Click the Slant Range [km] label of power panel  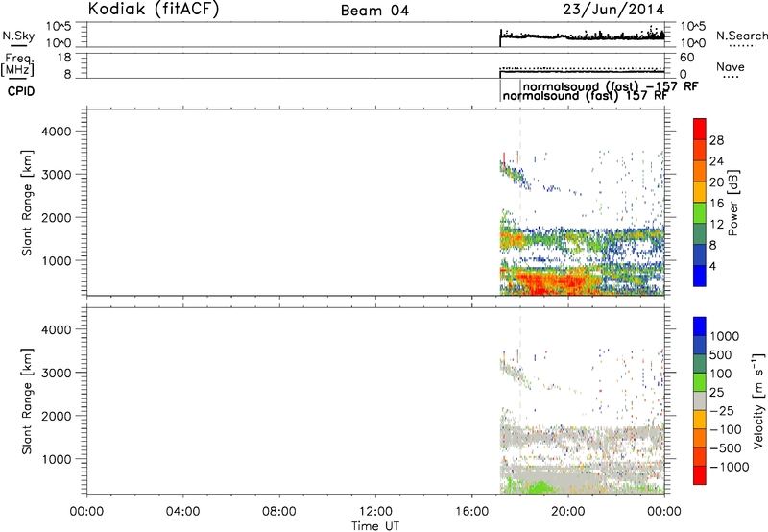click(26, 203)
